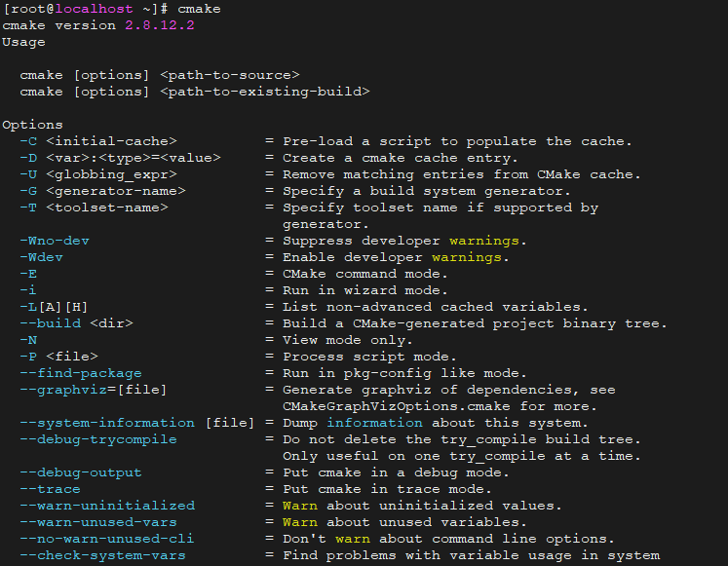Select the -U globbing_expr option text
Image resolution: width=728 pixels, height=566 pixels.
pos(98,174)
